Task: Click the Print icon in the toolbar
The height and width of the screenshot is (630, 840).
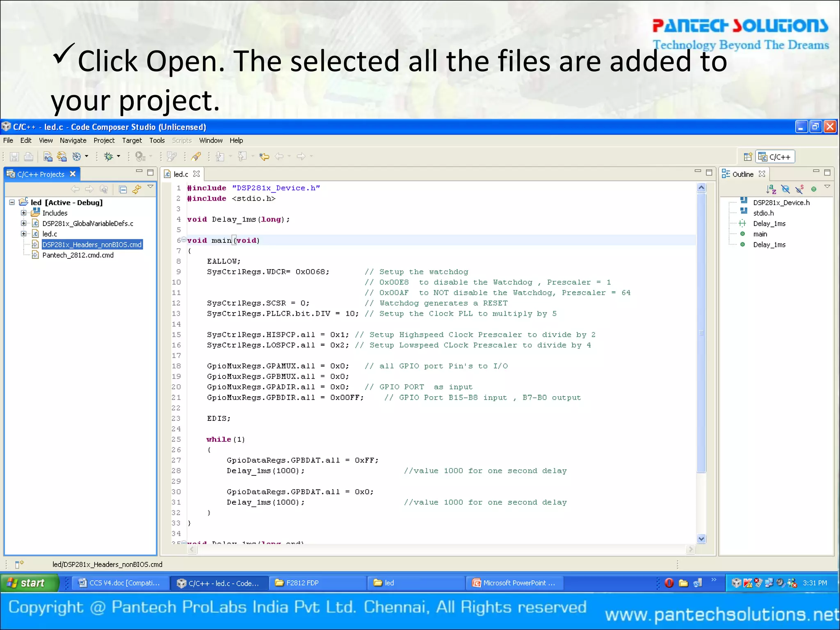Action: click(28, 157)
